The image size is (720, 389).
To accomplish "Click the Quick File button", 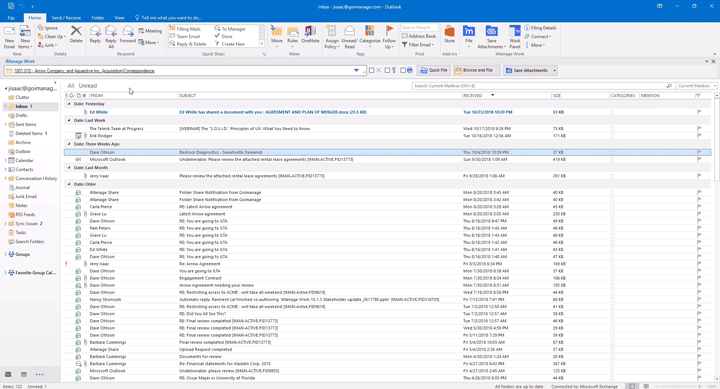I will point(433,70).
